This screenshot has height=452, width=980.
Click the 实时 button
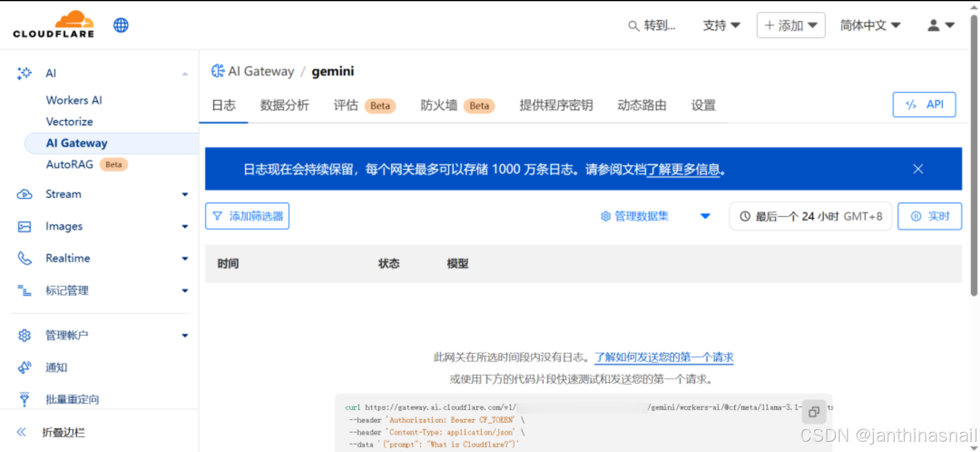[930, 216]
